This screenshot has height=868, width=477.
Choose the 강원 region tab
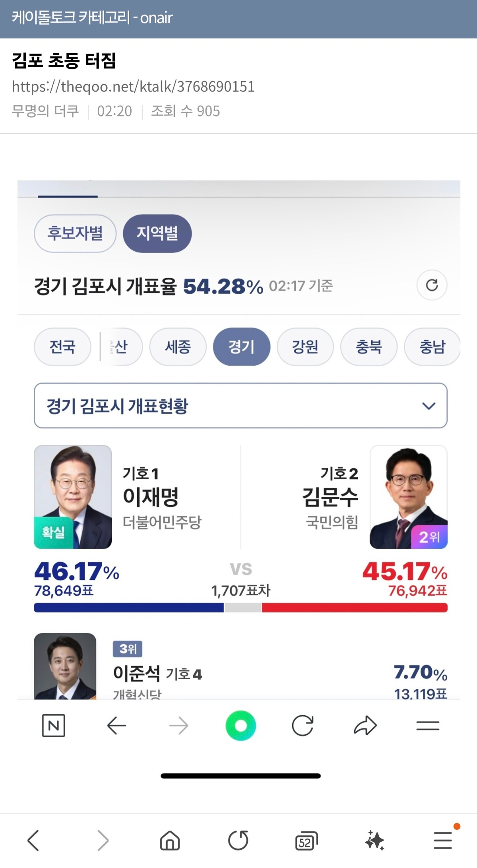(305, 347)
